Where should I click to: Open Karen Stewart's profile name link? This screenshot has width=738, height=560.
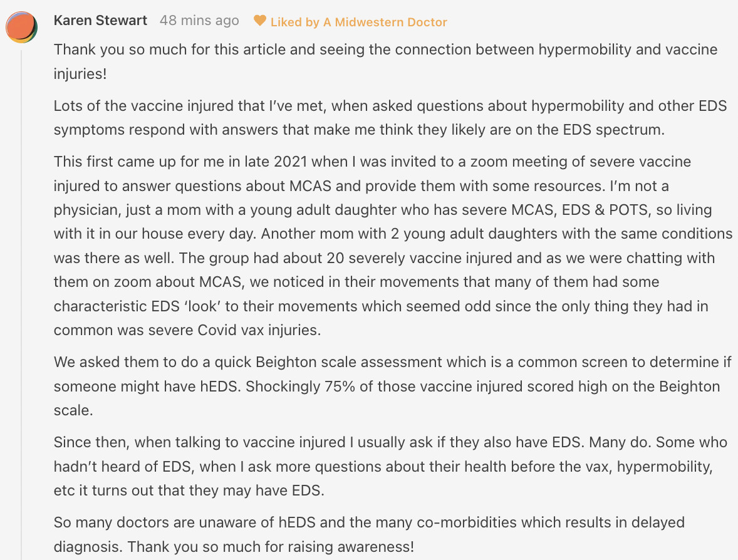100,20
